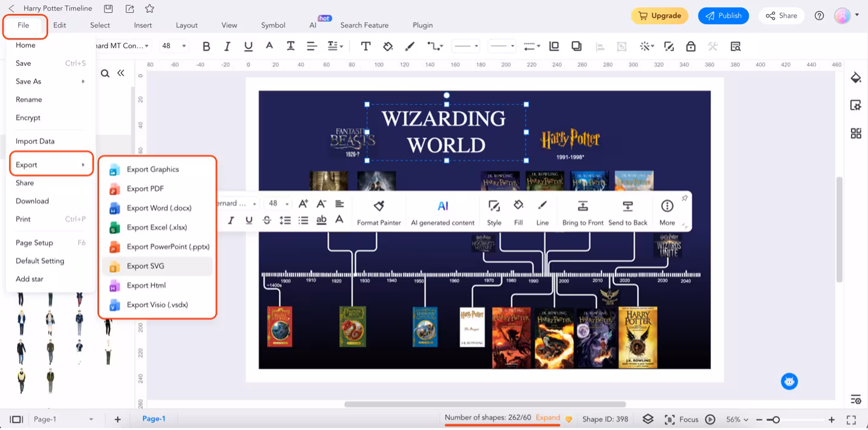Click the horizontal scrollbar below the canvas
Screen dimensions: 868x430
[x=485, y=404]
